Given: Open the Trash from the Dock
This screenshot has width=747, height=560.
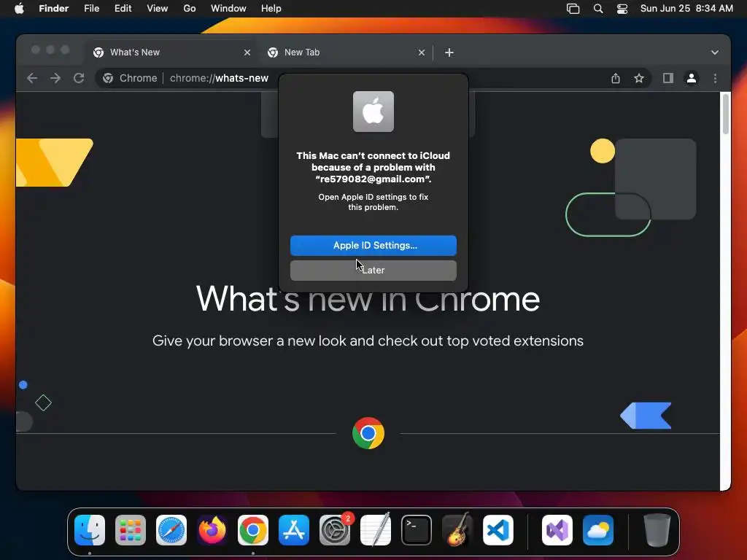Looking at the screenshot, I should [x=657, y=530].
